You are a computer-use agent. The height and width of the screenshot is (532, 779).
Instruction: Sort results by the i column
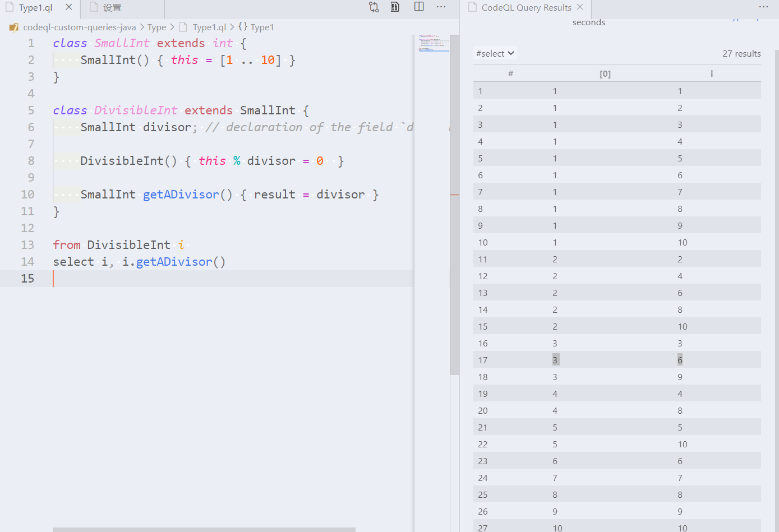click(x=711, y=73)
